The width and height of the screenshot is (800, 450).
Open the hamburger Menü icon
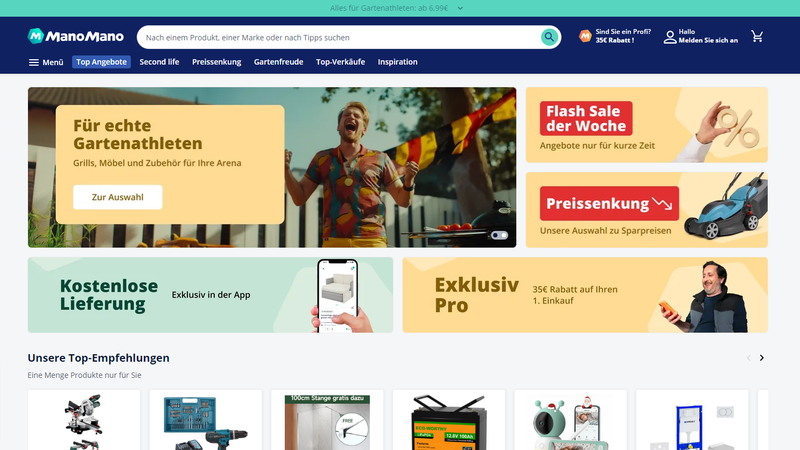coord(34,62)
